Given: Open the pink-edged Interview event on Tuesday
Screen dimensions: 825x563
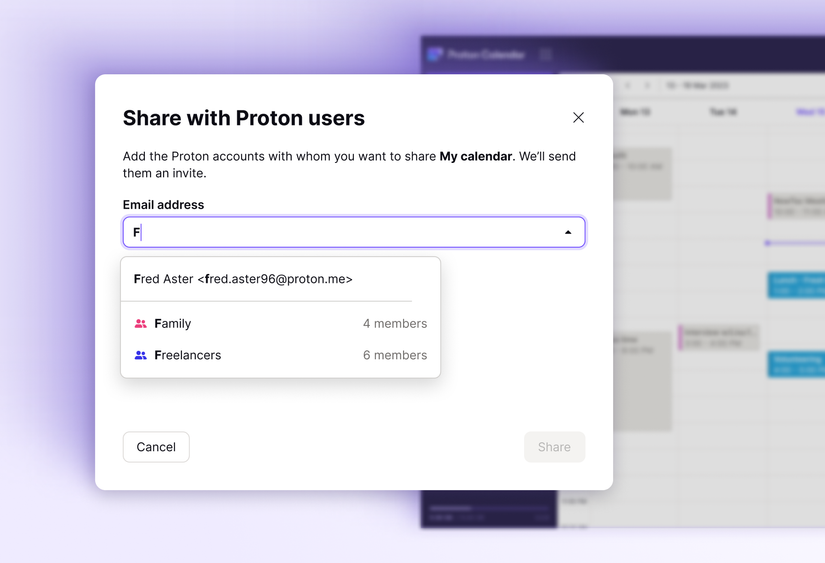Looking at the screenshot, I should click(719, 337).
